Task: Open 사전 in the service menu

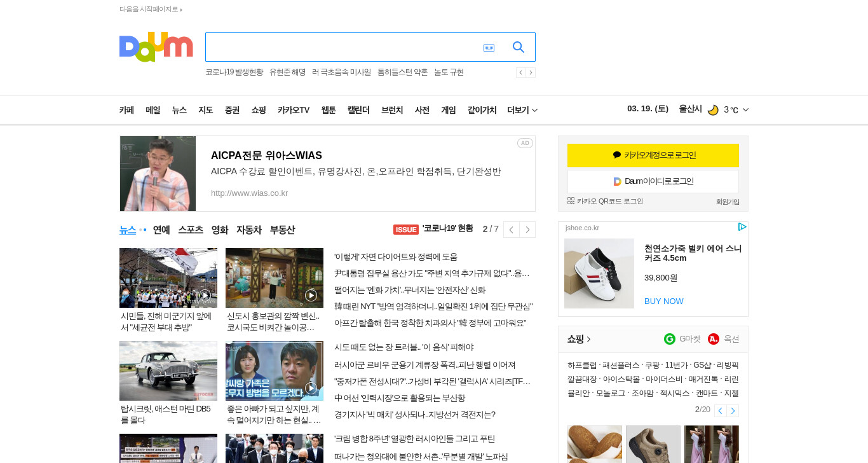Action: 422,110
